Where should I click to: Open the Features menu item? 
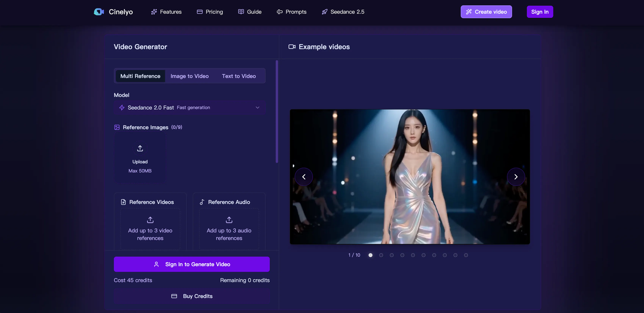[x=166, y=12]
